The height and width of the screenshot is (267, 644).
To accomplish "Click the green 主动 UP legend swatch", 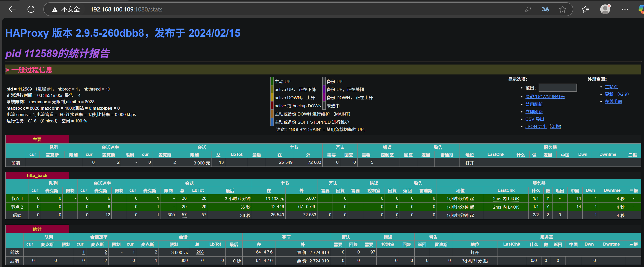I will point(272,81).
